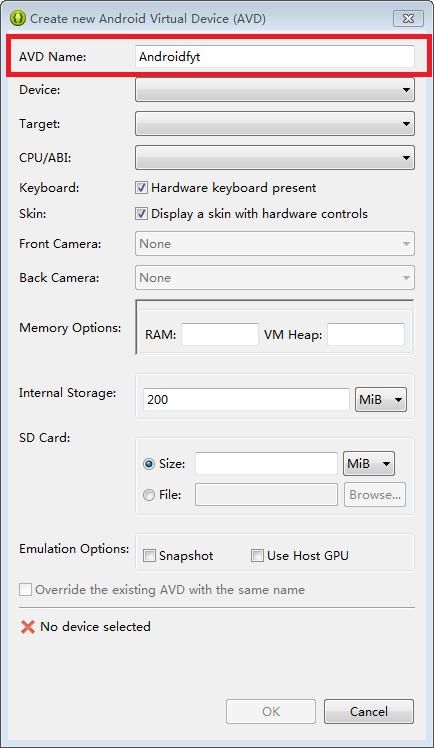Toggle Hardware keyboard present checkbox
The image size is (434, 748).
[141, 187]
